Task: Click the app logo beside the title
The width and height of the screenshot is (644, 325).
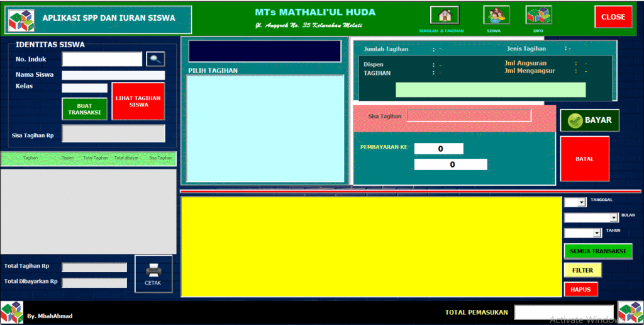Action: 20,20
